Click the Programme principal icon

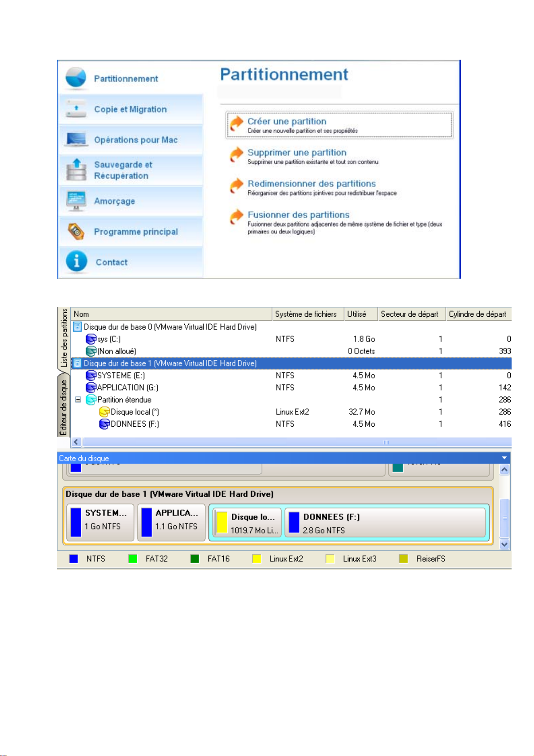coord(76,232)
